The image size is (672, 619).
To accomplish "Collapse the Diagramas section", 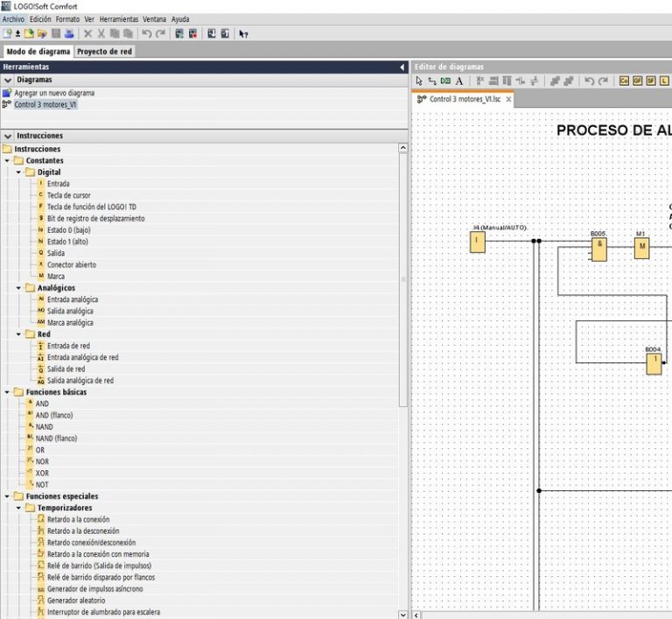I will 8,80.
